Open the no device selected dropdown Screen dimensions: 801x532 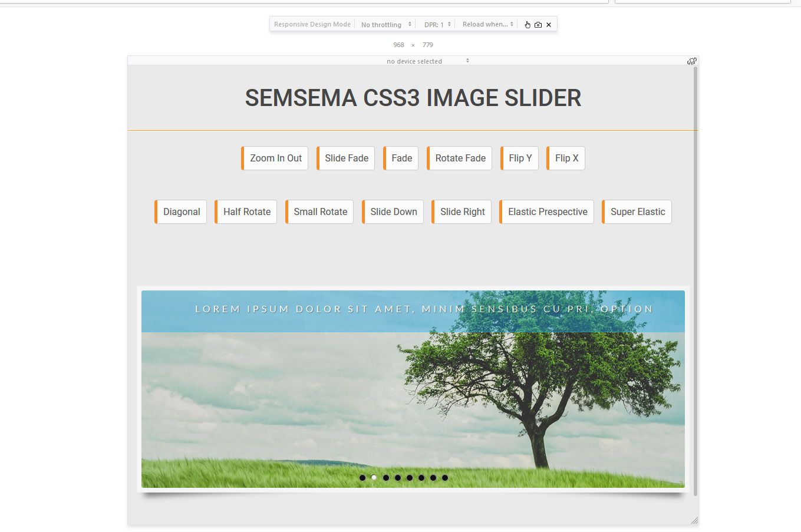click(x=427, y=61)
